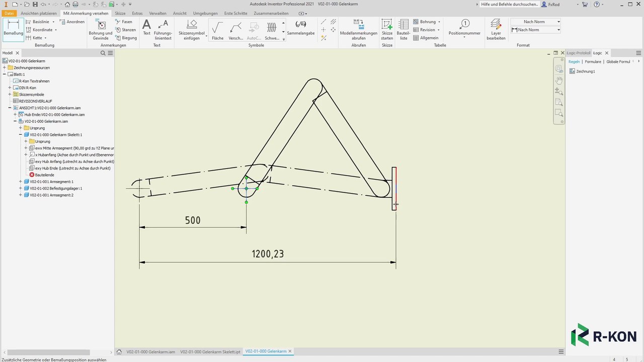Expand V02-01-002 Befestigungslager:1 node
This screenshot has width=644, height=362.
21,189
